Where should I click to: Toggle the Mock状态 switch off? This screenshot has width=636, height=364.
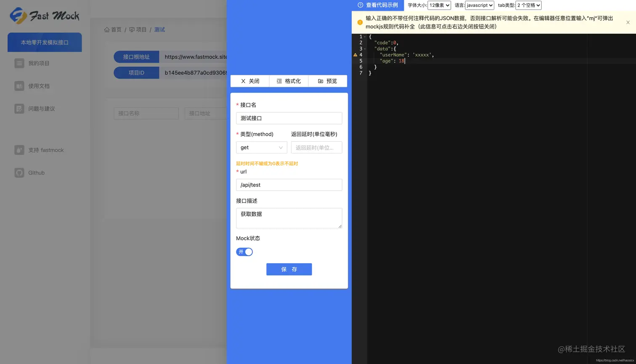244,252
